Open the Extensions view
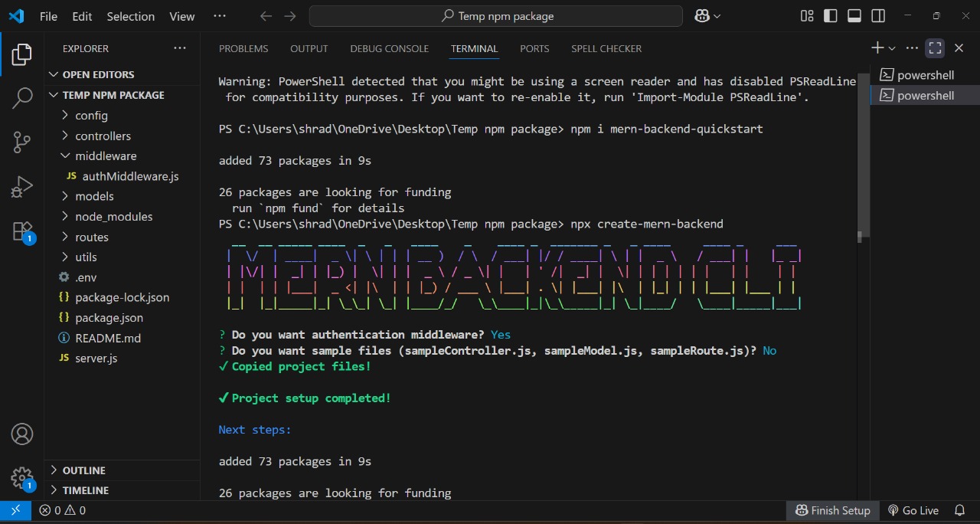The height and width of the screenshot is (524, 980). point(22,231)
